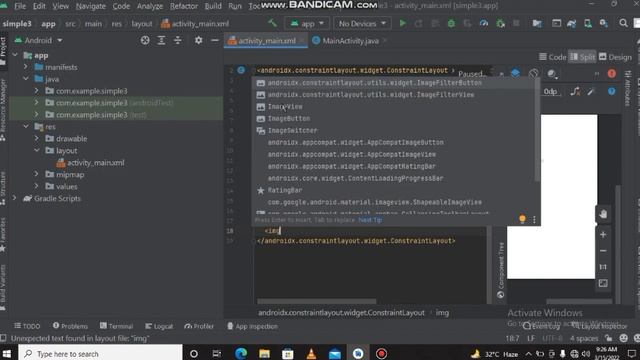Click the Windows Start button
640x360 pixels.
tap(7, 353)
